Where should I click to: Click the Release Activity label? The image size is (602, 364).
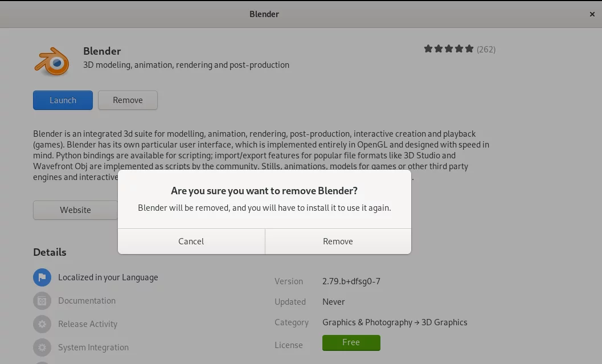pos(88,324)
